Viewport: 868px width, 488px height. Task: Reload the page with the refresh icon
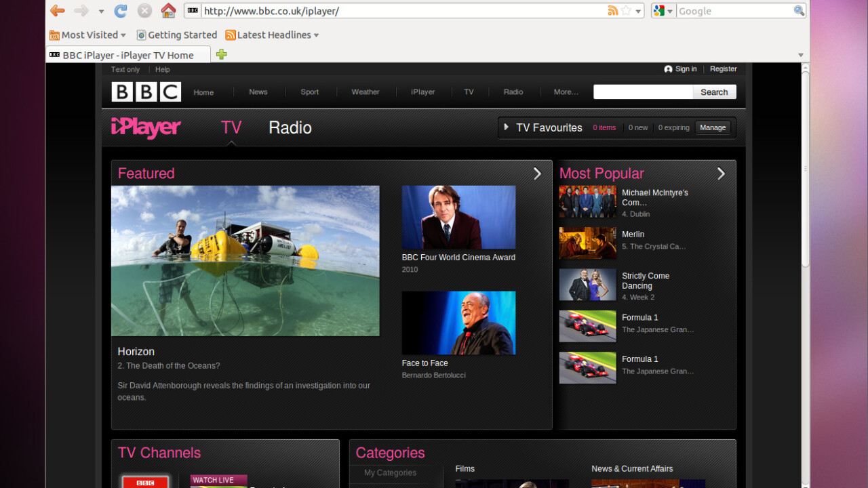(121, 11)
